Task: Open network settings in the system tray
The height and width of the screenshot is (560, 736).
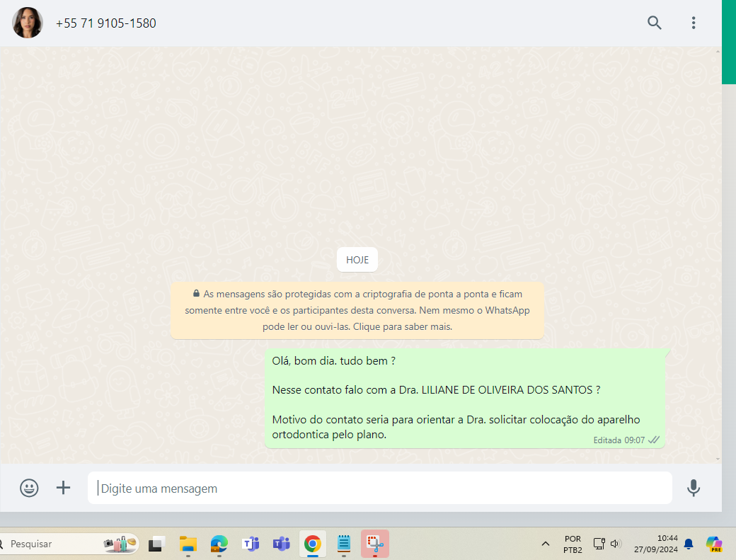Action: point(599,544)
